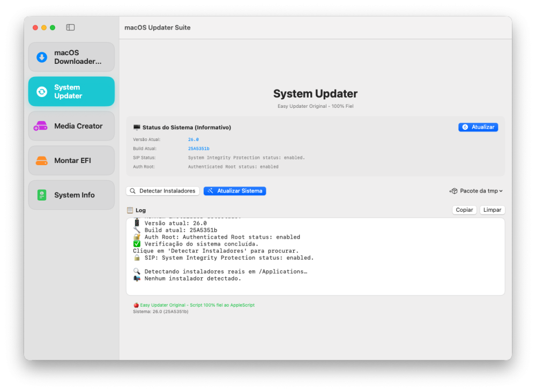Click the lock icon on the SIP log line

[x=137, y=257]
